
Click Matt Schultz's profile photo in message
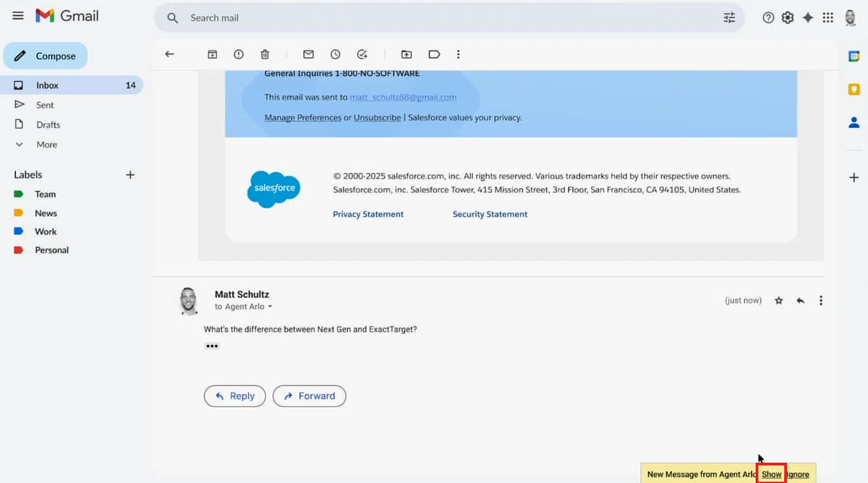189,301
